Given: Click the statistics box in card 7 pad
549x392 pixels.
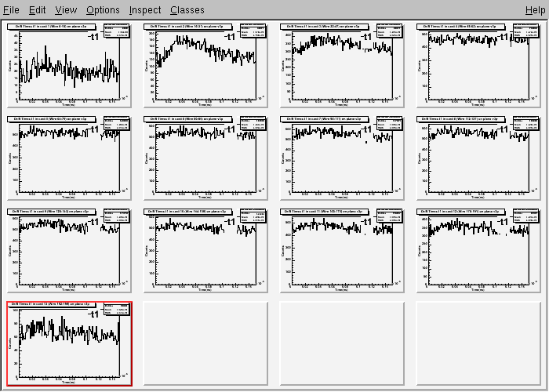Looking at the screenshot, I should click(x=390, y=124).
